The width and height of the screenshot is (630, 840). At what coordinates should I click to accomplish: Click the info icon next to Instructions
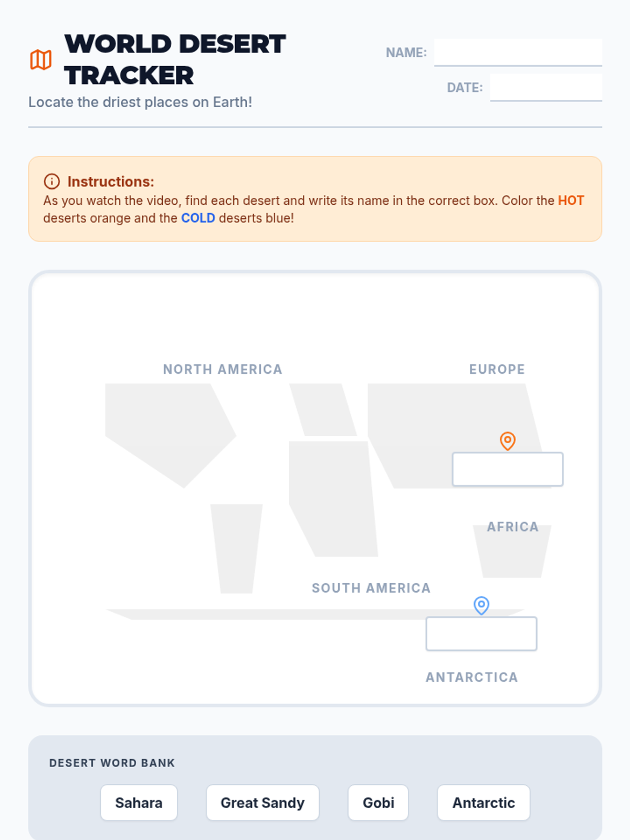[x=51, y=182]
